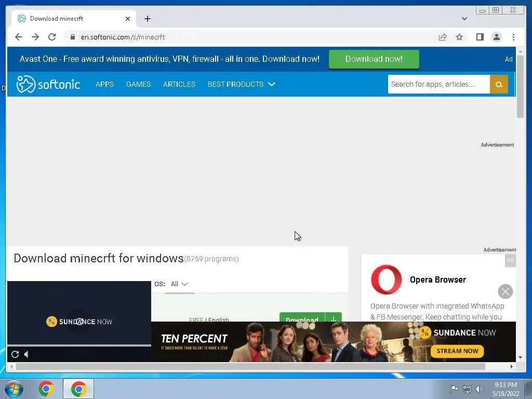
Task: Open the GAMES menu item
Action: pyautogui.click(x=138, y=84)
